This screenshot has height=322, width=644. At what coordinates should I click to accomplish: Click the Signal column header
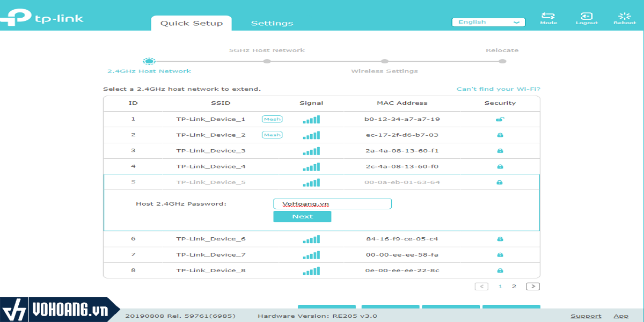(311, 103)
